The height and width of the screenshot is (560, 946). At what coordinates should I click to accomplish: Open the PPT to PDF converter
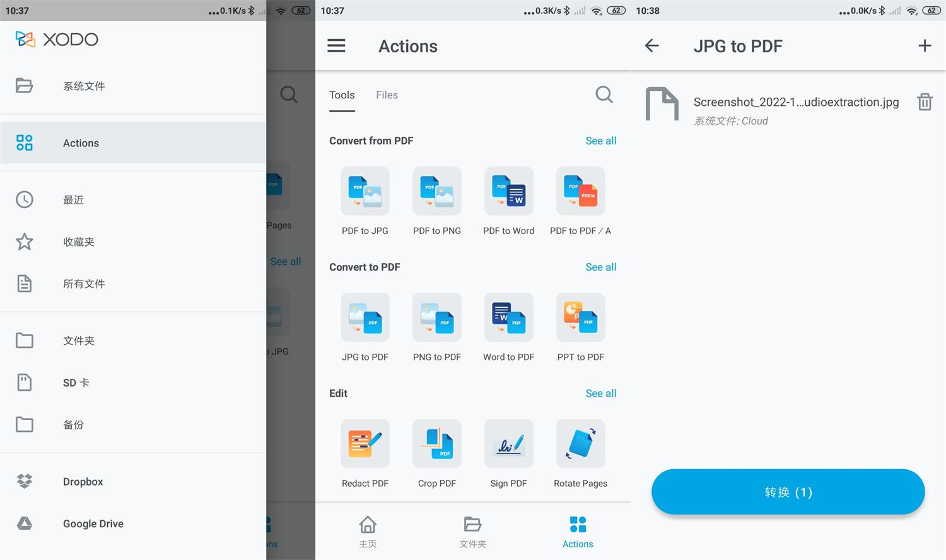[580, 318]
